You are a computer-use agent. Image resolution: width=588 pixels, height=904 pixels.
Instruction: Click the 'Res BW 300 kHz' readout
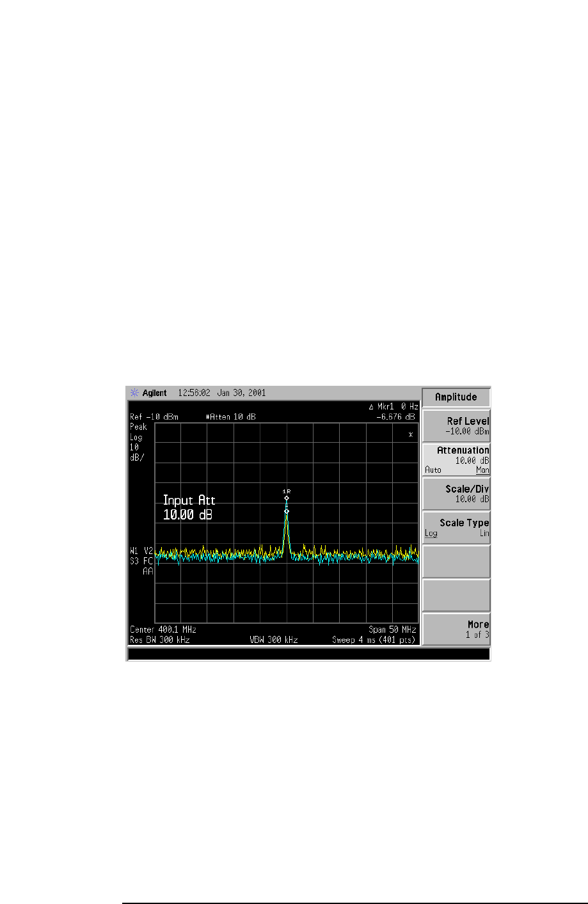click(x=160, y=640)
